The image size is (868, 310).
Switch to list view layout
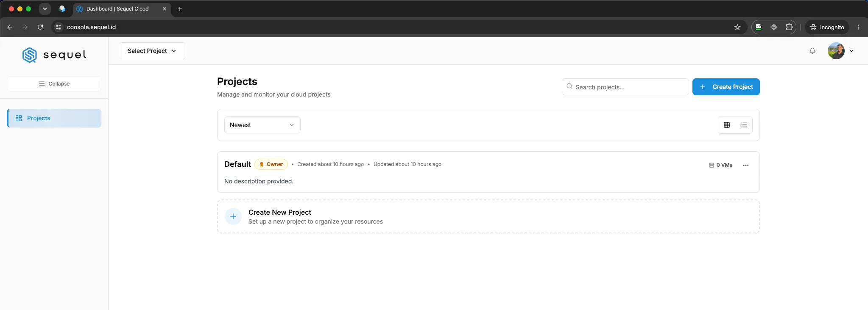[x=744, y=125]
